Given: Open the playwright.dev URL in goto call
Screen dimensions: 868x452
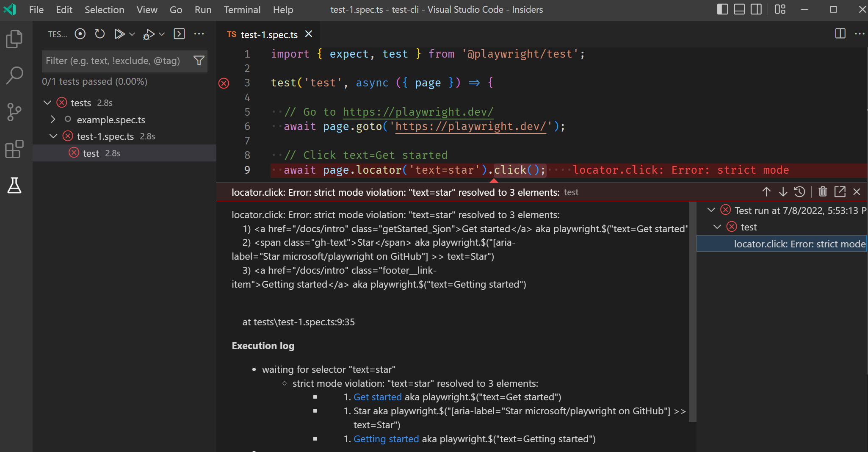Looking at the screenshot, I should pyautogui.click(x=471, y=127).
